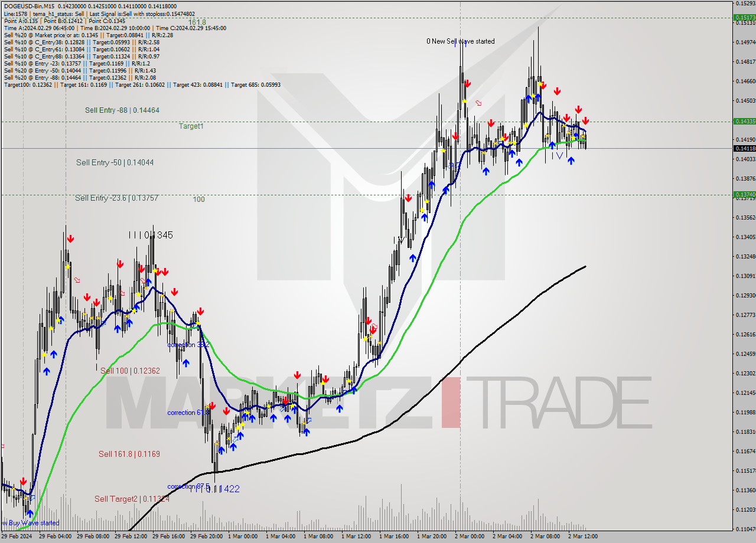The image size is (756, 543).
Task: Select the '29 Feb 20:00' time axis label
Action: (206, 537)
